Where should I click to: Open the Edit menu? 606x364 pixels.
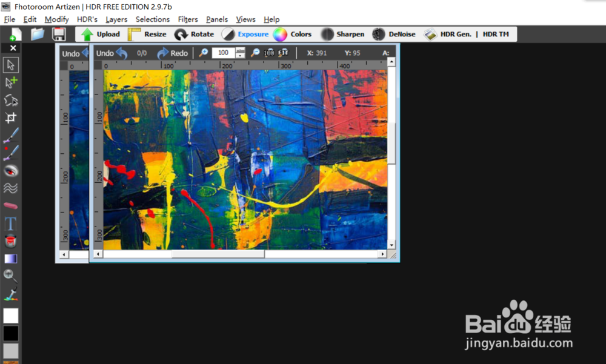pyautogui.click(x=30, y=19)
